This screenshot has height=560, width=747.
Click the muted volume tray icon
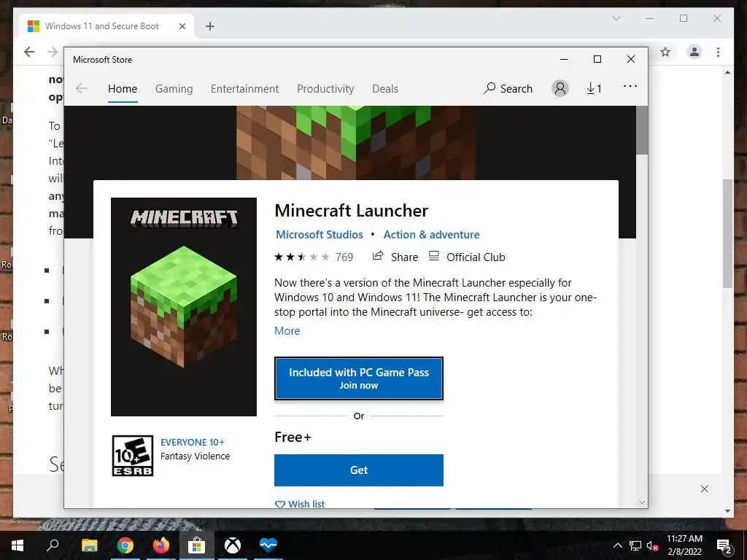click(x=653, y=545)
